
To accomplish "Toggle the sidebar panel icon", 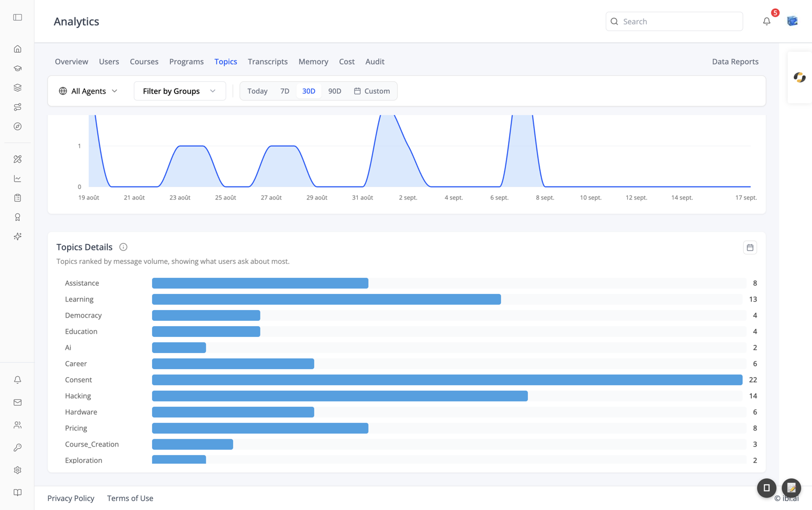I will 18,18.
